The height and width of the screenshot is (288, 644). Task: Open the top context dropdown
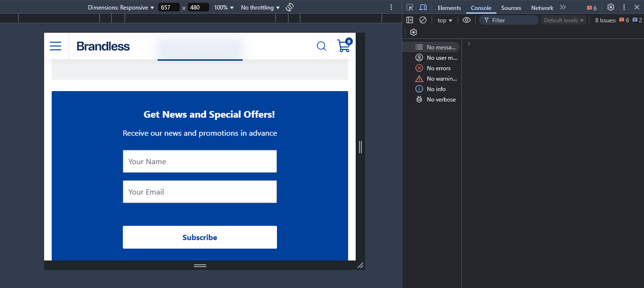(x=445, y=20)
